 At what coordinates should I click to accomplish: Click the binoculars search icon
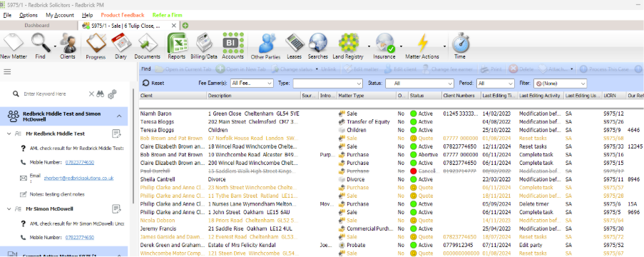point(101,94)
